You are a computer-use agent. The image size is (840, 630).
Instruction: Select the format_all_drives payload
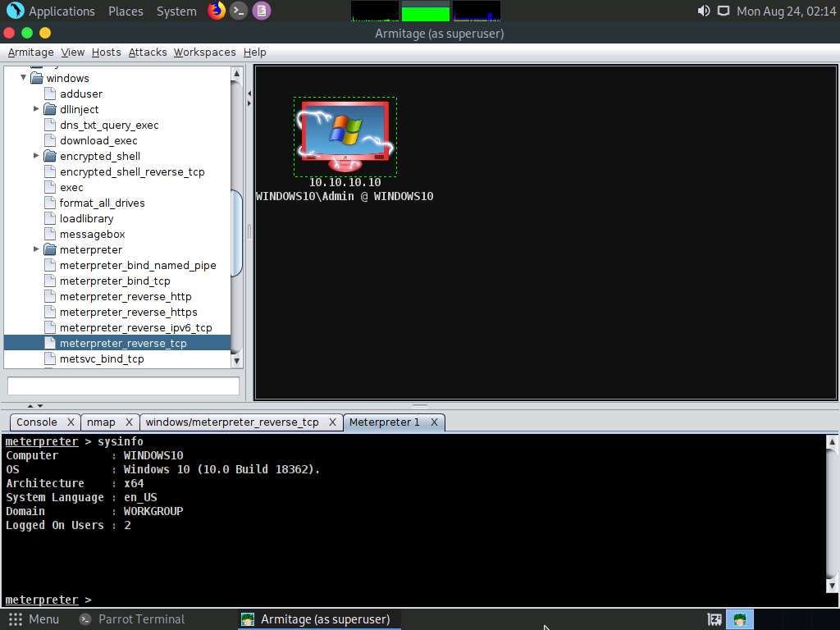[102, 203]
